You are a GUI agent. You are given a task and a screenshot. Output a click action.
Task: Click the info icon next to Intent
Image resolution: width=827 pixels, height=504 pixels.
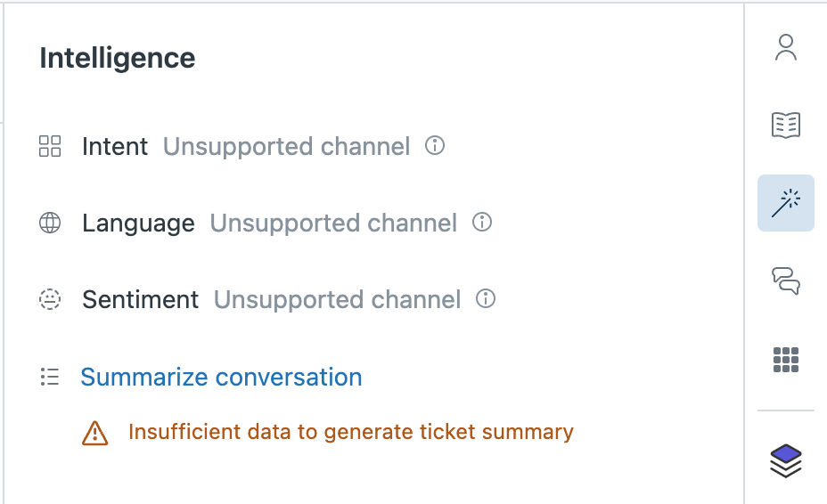435,145
